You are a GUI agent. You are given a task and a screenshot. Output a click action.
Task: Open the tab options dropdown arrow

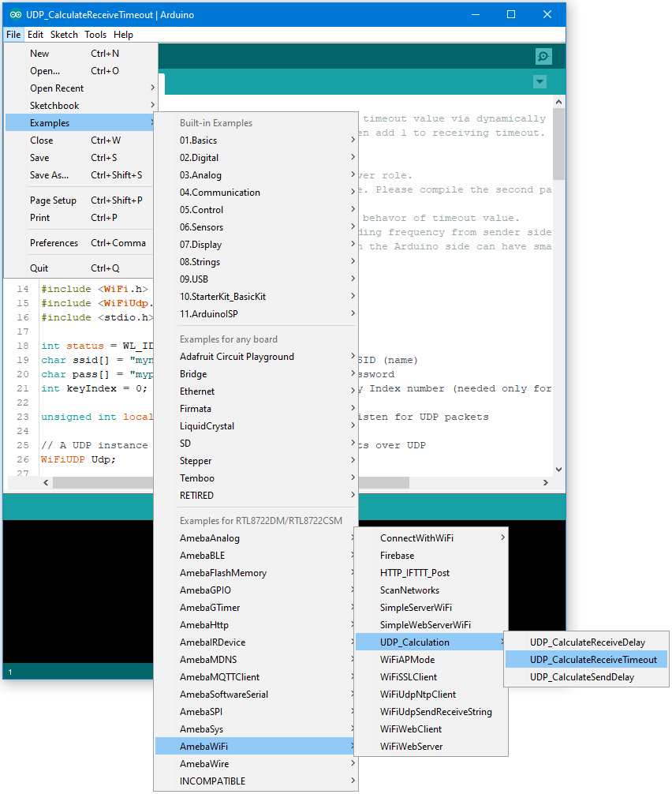click(540, 81)
